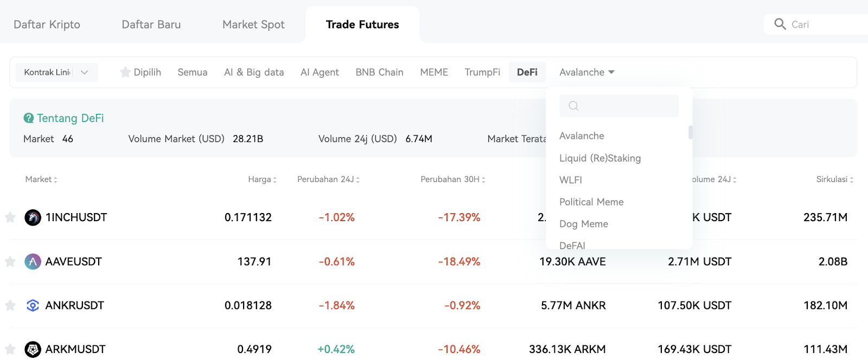
Task: Click the 1INCHUSDT coin logo
Action: click(x=33, y=217)
